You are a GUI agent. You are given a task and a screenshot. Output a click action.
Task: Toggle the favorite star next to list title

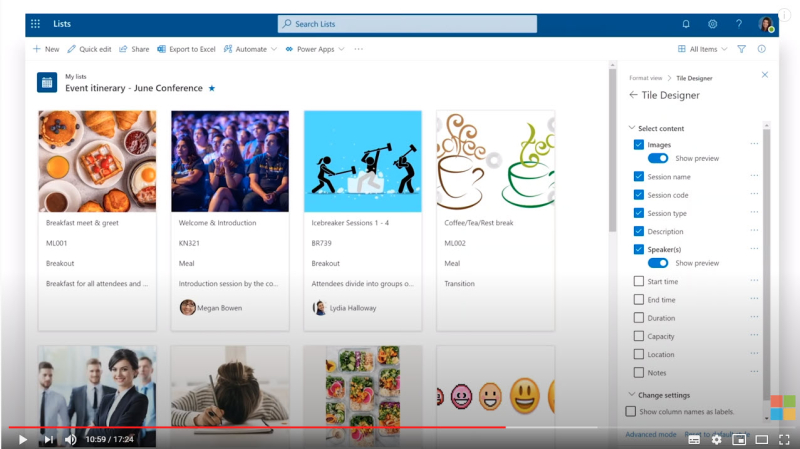(212, 88)
